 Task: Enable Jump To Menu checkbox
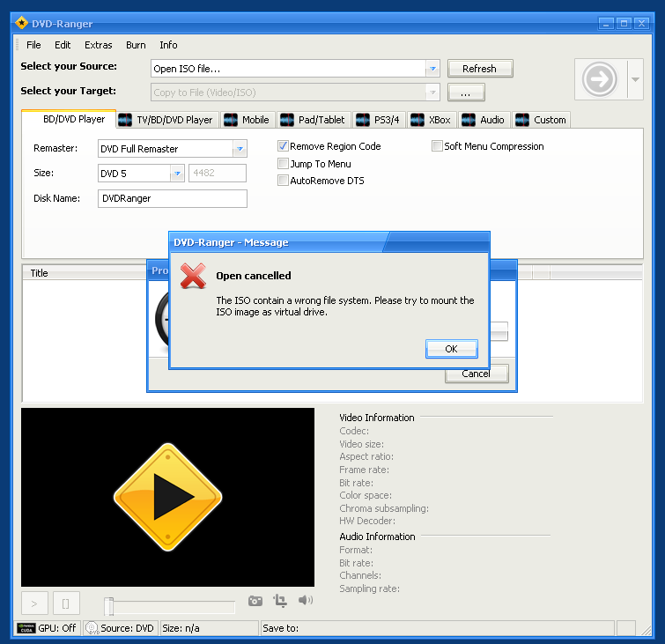point(283,163)
